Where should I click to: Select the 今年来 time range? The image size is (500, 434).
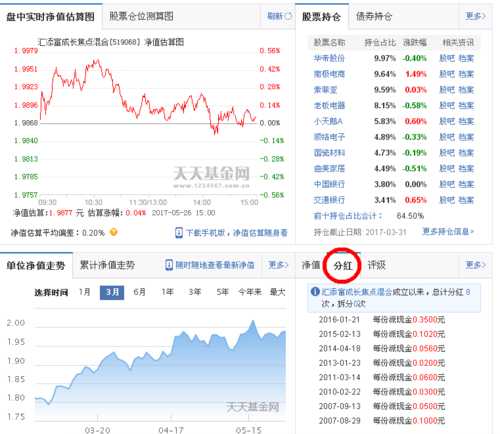pyautogui.click(x=250, y=292)
